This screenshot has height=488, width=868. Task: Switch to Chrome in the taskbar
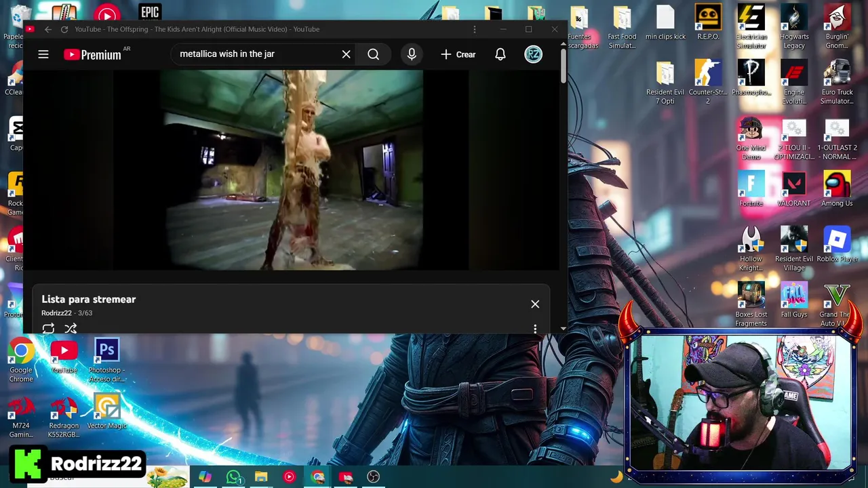coord(318,477)
